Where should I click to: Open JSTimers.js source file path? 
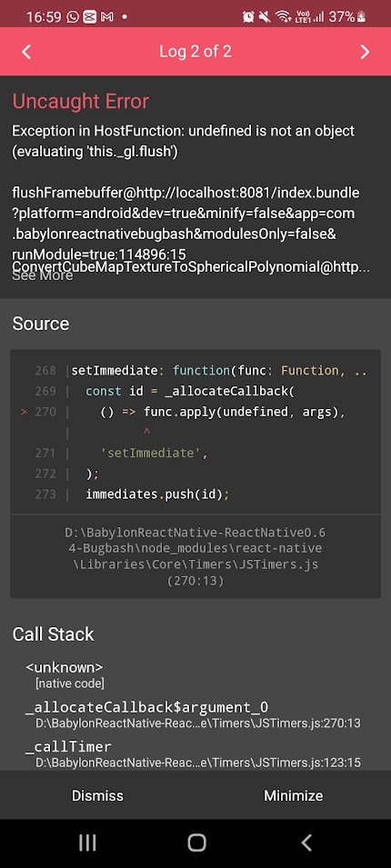pos(195,556)
